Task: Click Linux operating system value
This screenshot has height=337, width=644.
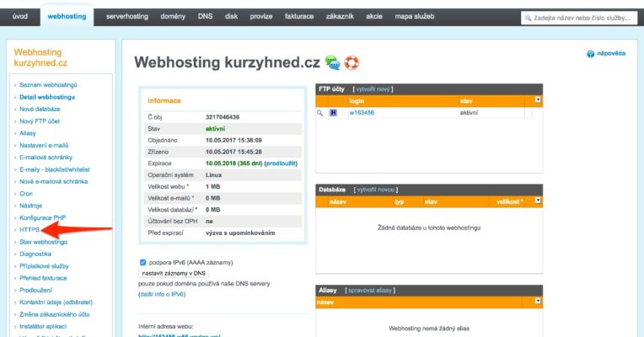Action: click(213, 175)
